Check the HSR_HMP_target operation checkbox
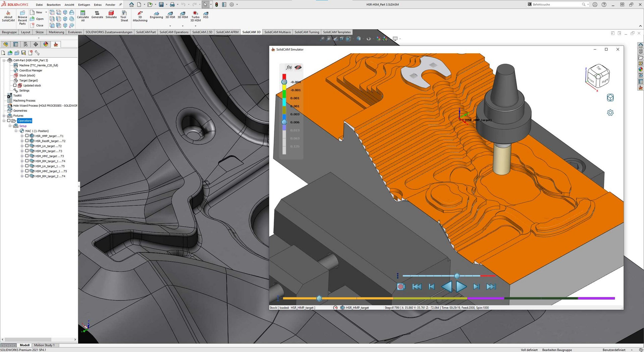The width and height of the screenshot is (644, 352). 27,136
